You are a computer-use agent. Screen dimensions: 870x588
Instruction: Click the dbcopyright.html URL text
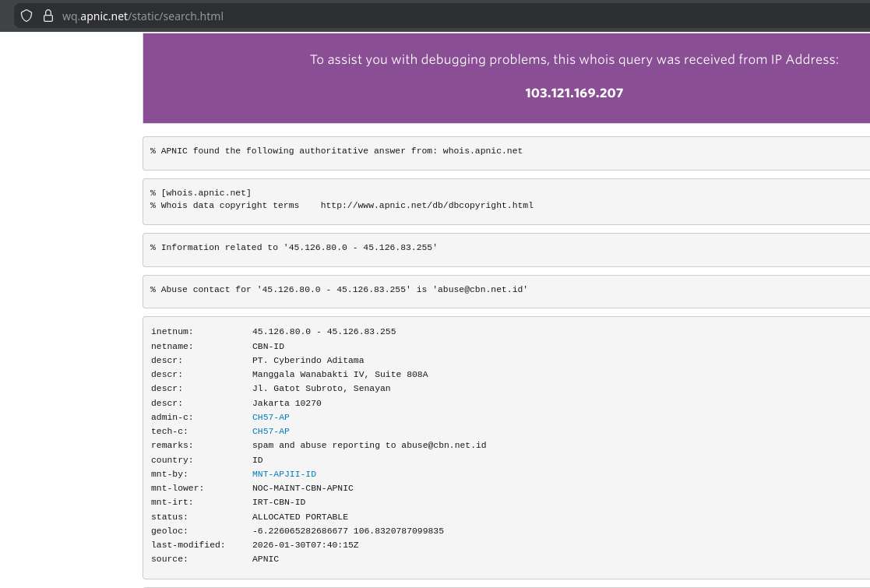pos(427,205)
